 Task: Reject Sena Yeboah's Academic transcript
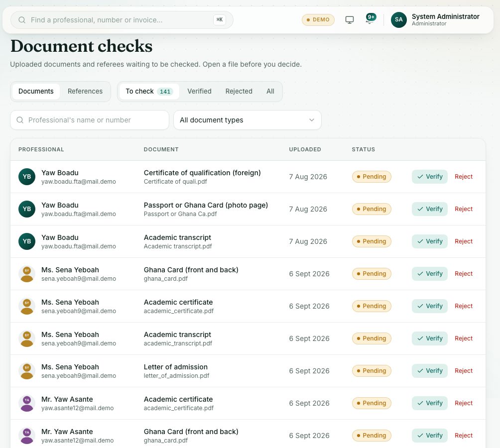pos(463,338)
